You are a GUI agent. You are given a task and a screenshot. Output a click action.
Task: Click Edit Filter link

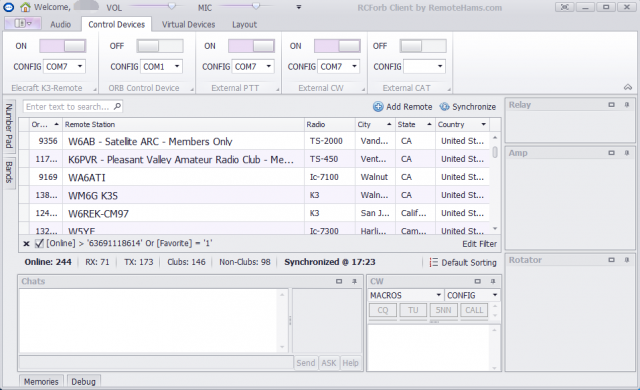(x=479, y=244)
